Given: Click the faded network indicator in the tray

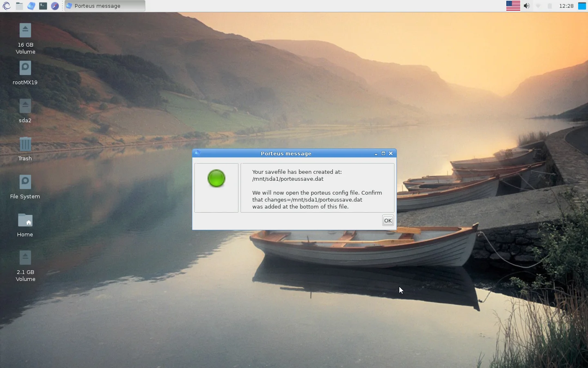Looking at the screenshot, I should (539, 6).
